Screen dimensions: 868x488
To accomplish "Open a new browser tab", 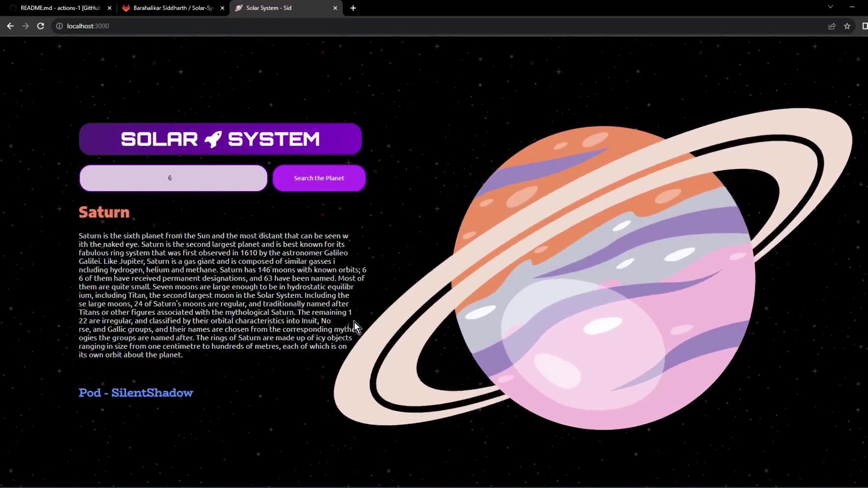I will [353, 8].
